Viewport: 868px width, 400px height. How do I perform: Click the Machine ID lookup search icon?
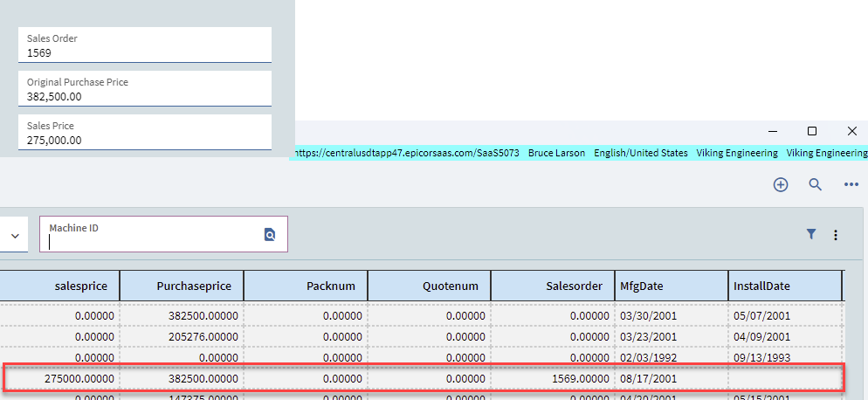pos(270,234)
